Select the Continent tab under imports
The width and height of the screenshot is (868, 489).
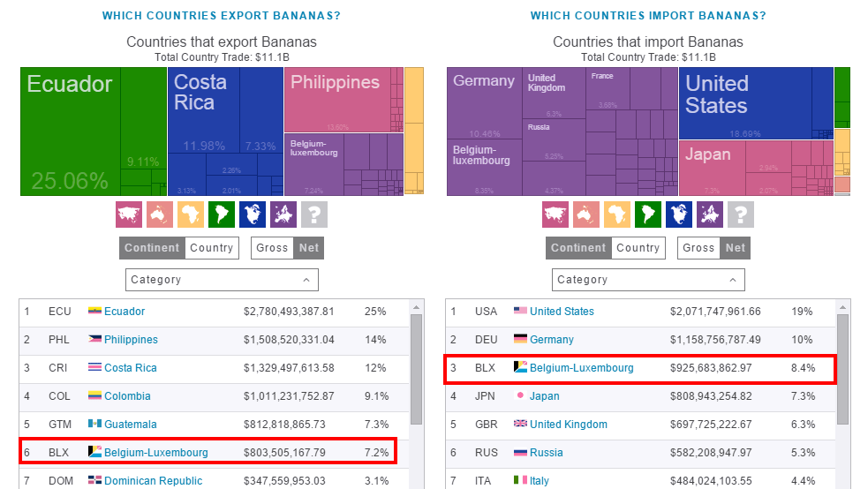pos(578,248)
